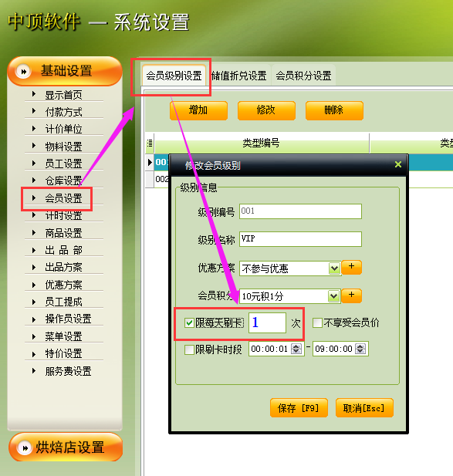This screenshot has width=453, height=476.
Task: Uncheck the 限每天刷卡 checkbox
Action: (189, 323)
